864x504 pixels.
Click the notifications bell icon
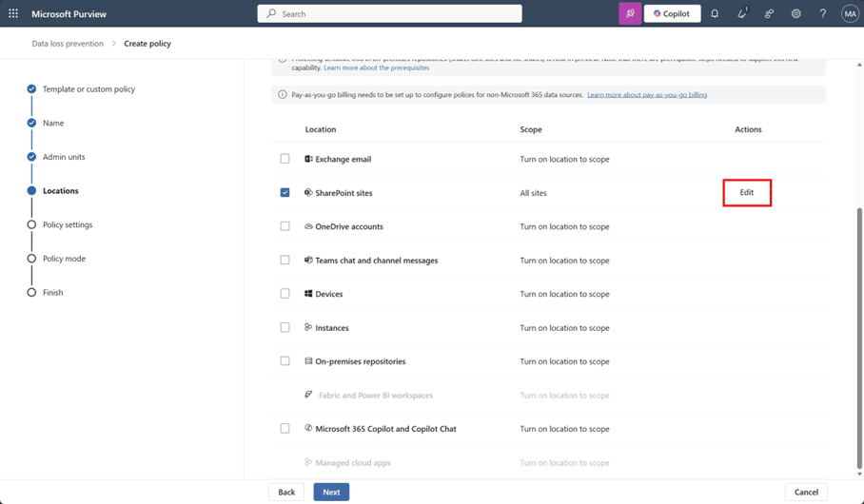pos(715,14)
